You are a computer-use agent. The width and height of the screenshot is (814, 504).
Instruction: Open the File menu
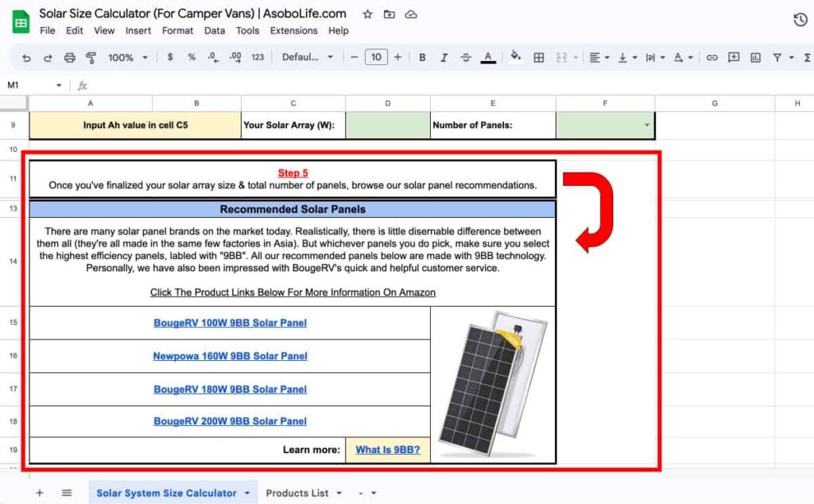click(x=47, y=31)
